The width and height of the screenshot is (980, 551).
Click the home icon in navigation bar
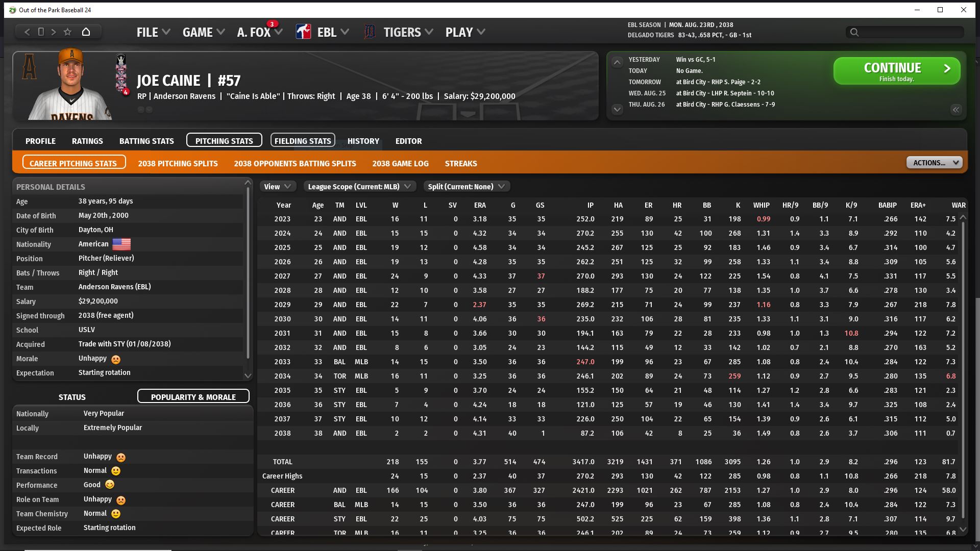tap(86, 32)
